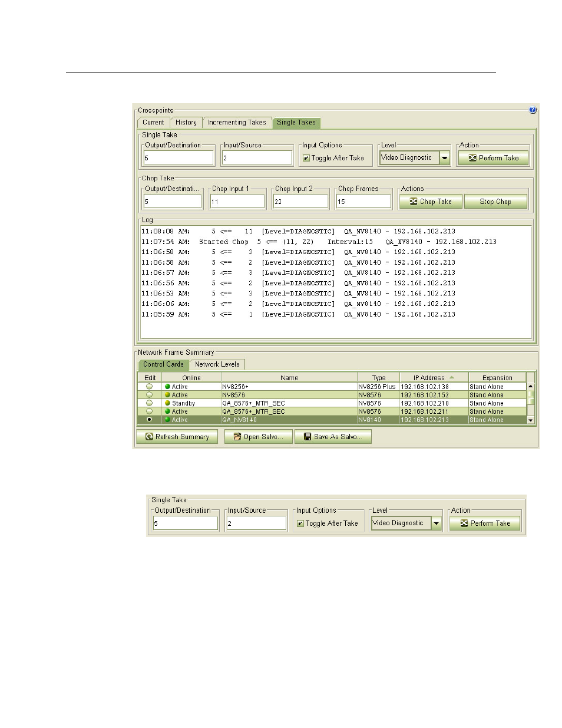Click the refresh icon on Refresh Summary
This screenshot has width=562, height=728.
(x=150, y=437)
